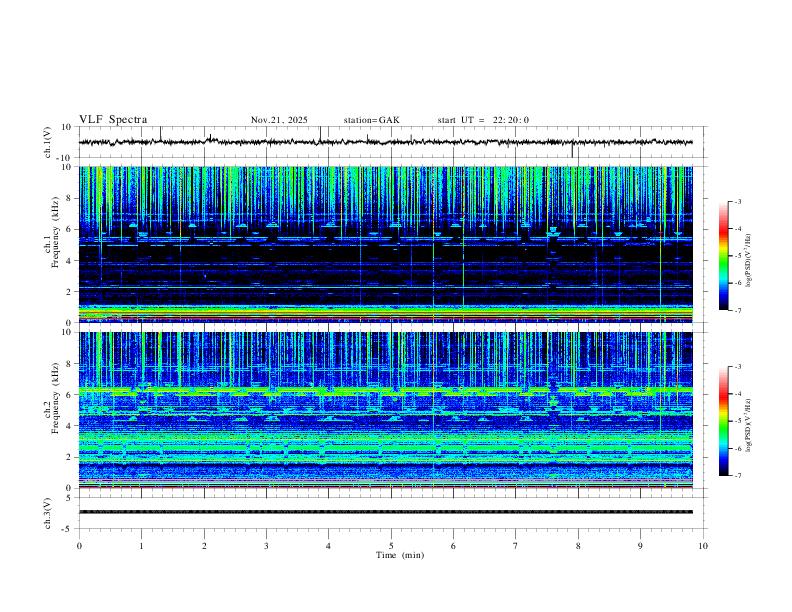Click the ch.2 Frequency (kHz) axis label

click(x=51, y=397)
